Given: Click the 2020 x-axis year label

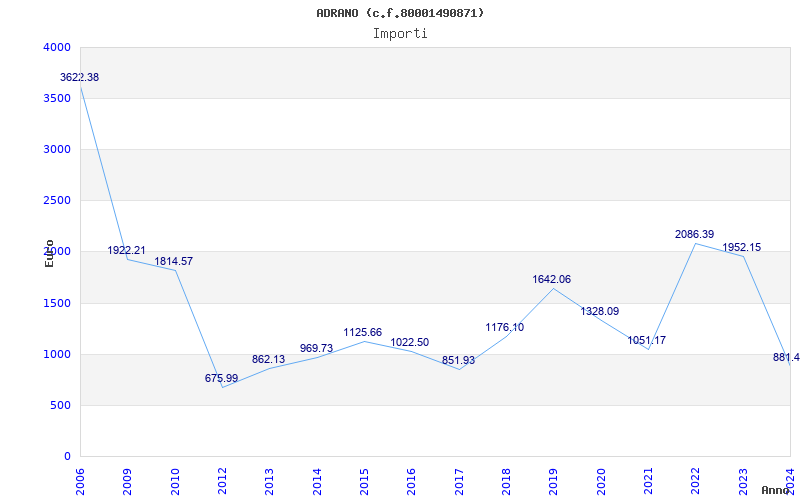Looking at the screenshot, I should (601, 482).
